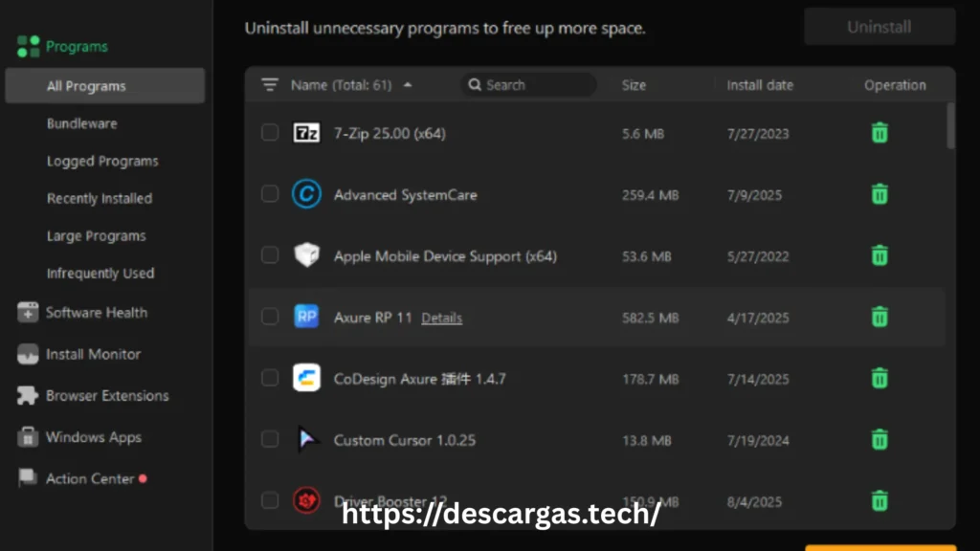Tick the checkbox for Driver Booster

point(270,499)
